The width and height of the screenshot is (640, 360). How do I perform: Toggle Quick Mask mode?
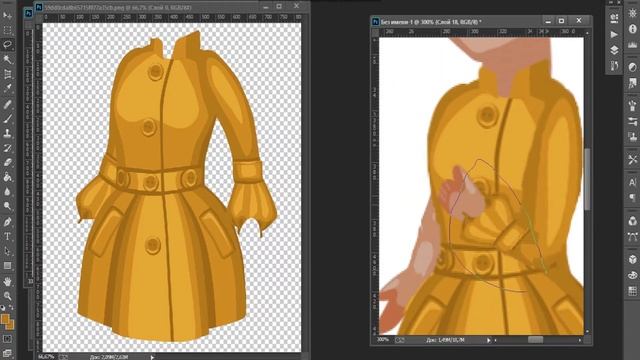tap(7, 339)
